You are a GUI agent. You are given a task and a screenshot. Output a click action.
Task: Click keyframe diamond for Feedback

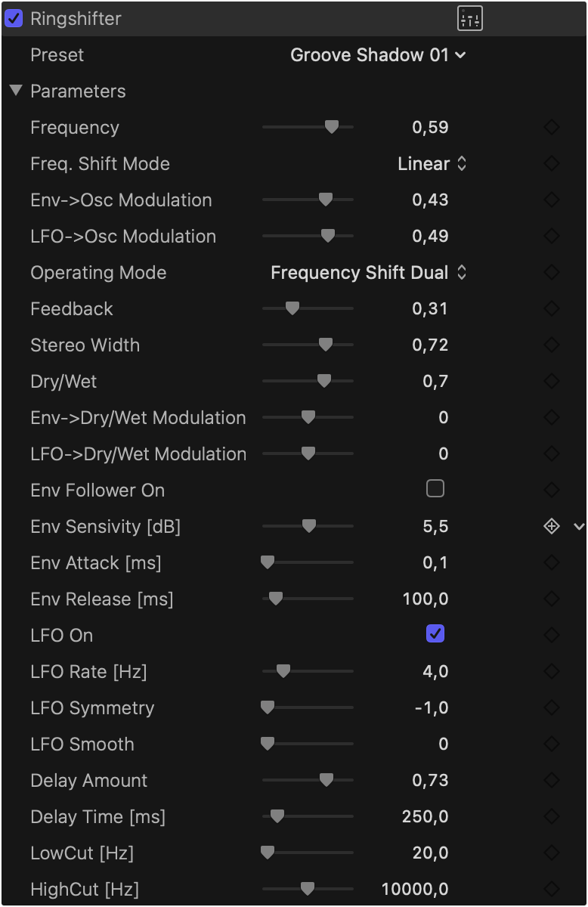(552, 309)
